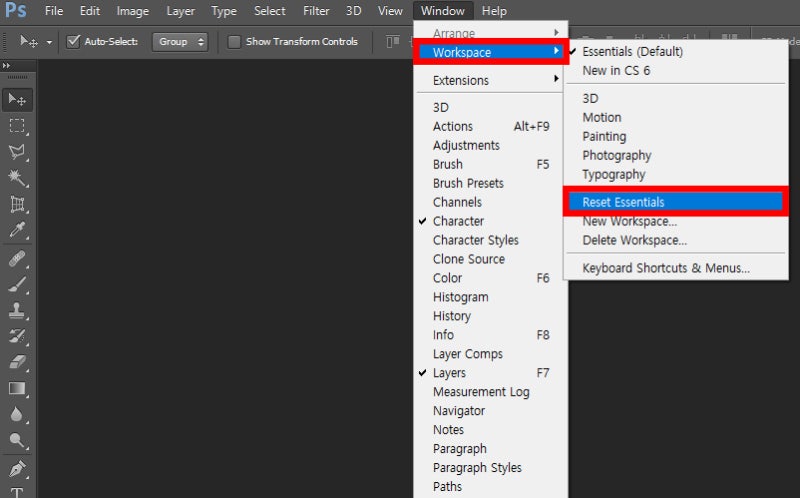Screen dimensions: 800x498
Task: Select the Brush tool
Action: pos(17,285)
